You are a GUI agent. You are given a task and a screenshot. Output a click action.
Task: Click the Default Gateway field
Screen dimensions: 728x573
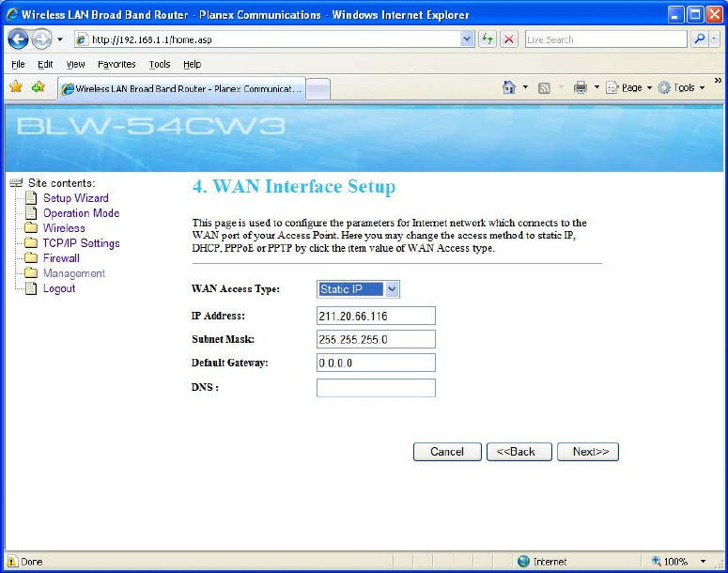pyautogui.click(x=376, y=363)
